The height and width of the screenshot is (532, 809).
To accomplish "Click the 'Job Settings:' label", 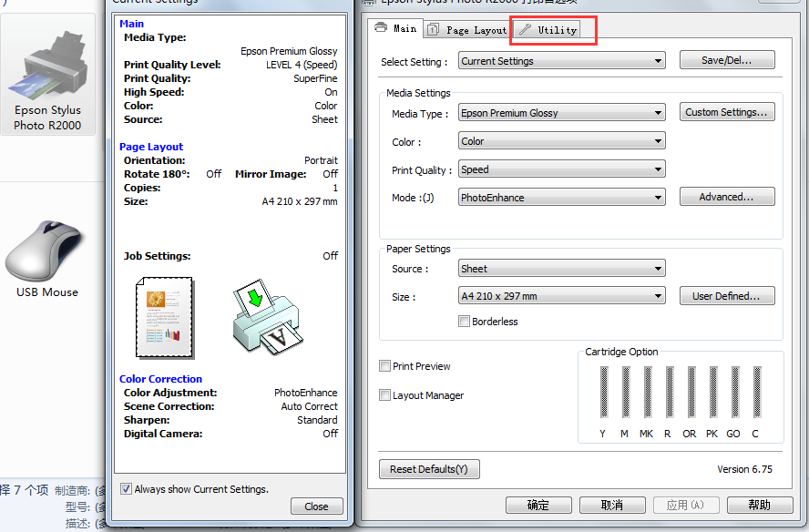I will [157, 256].
